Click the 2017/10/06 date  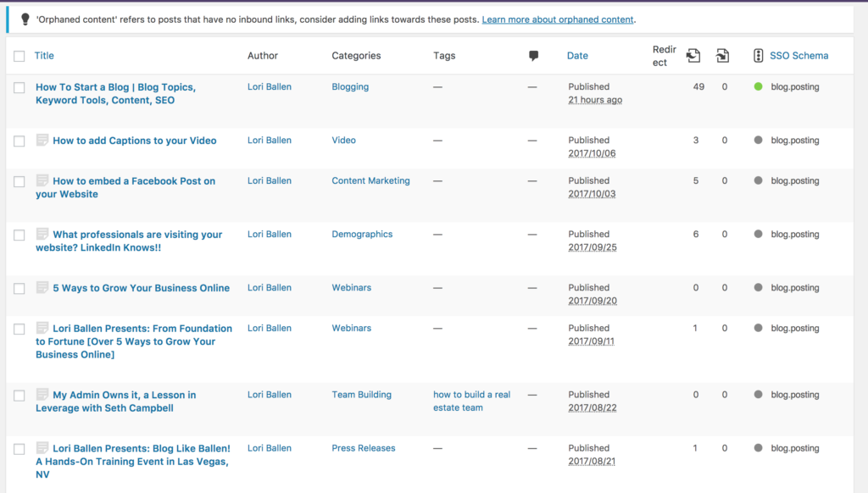[592, 153]
